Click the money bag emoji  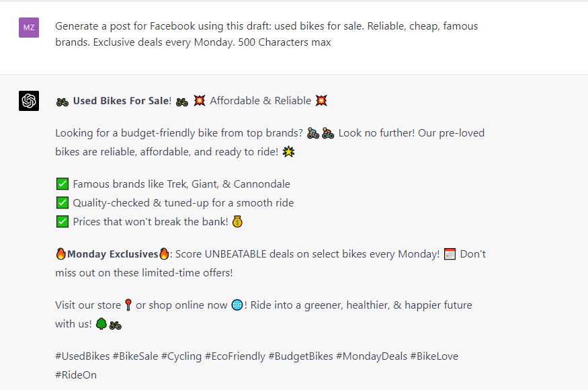pos(237,221)
